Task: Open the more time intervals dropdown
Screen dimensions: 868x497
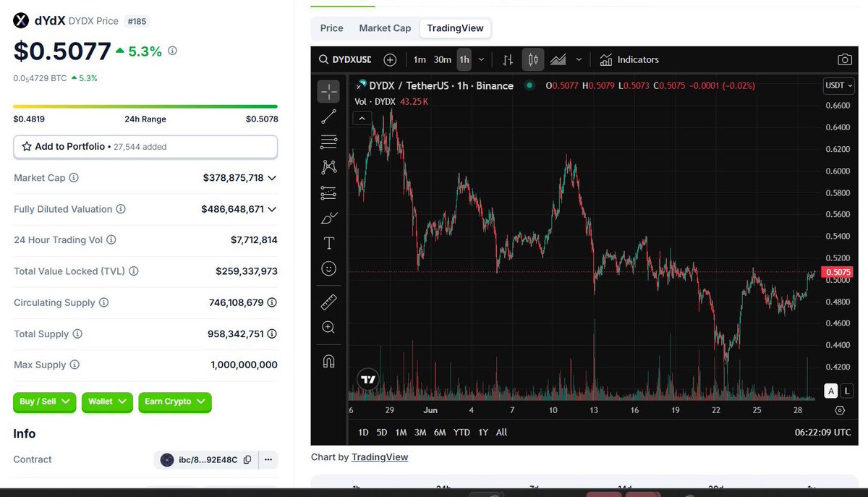Action: 481,60
